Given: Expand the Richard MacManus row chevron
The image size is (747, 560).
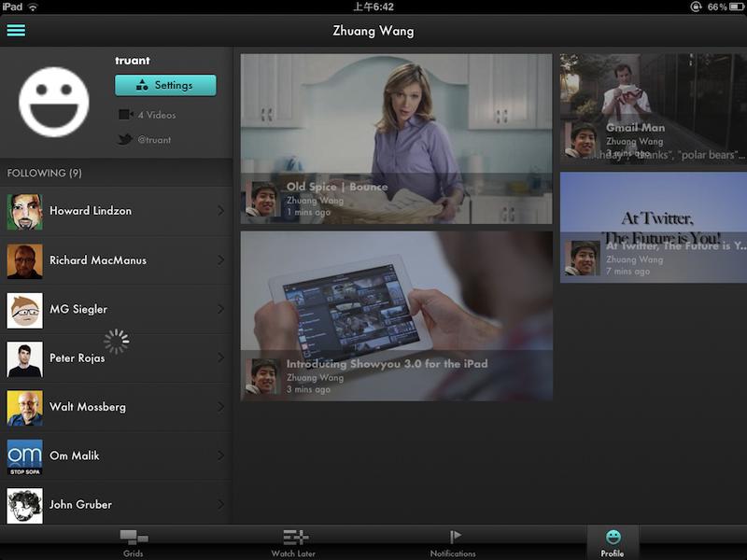Looking at the screenshot, I should [220, 260].
